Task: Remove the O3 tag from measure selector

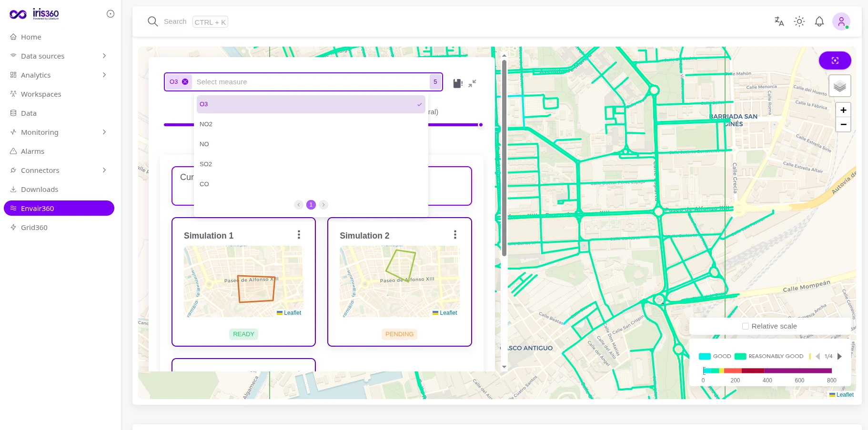Action: pos(185,82)
